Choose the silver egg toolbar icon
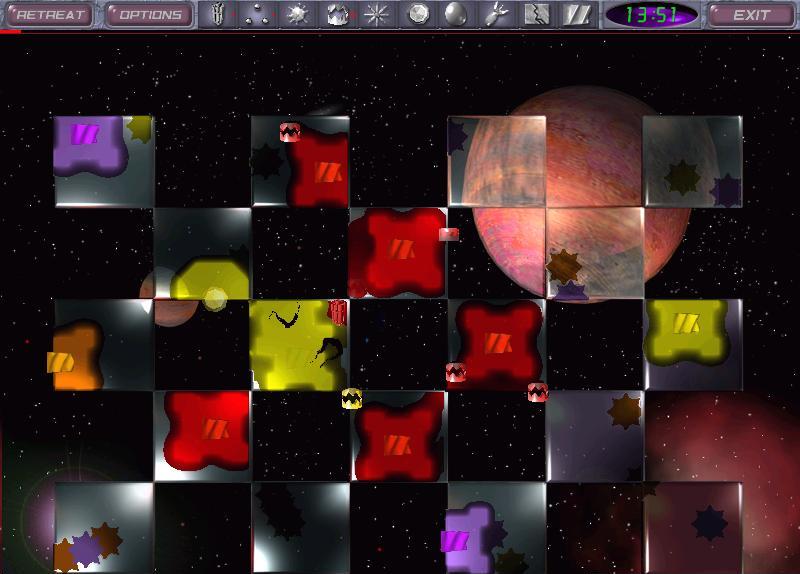Screen dimensions: 800x574 point(455,15)
